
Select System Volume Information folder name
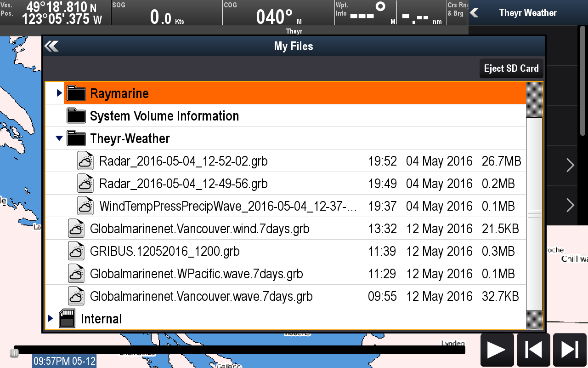(164, 116)
